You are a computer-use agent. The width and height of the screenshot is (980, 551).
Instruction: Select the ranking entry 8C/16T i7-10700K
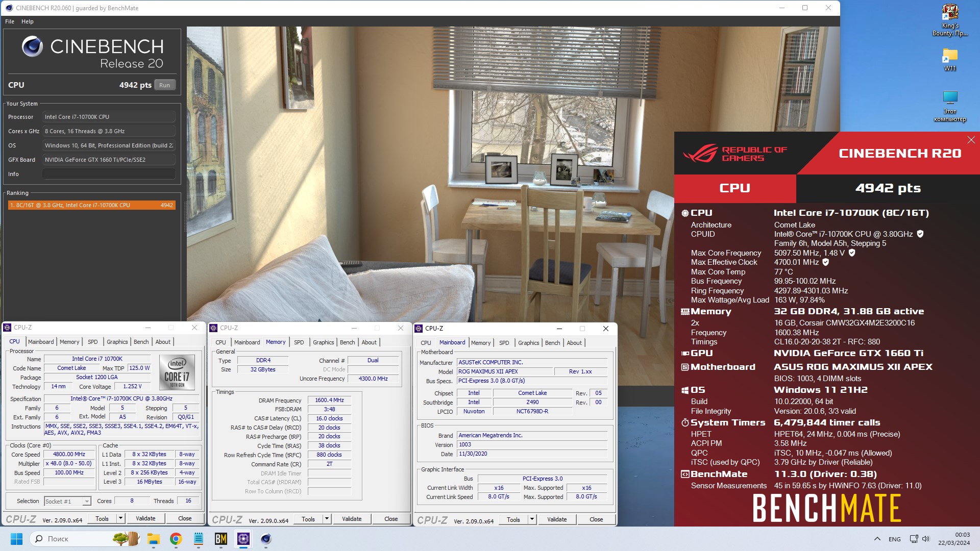(x=92, y=205)
